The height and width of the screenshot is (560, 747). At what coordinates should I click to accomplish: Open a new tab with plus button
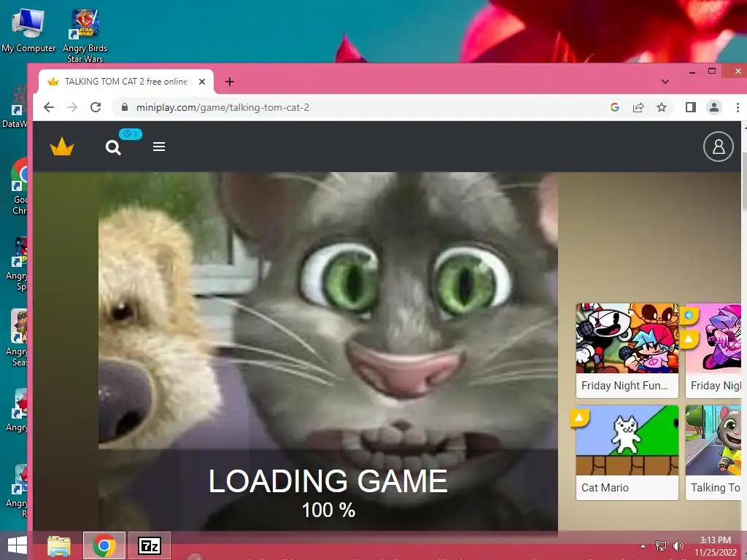230,82
